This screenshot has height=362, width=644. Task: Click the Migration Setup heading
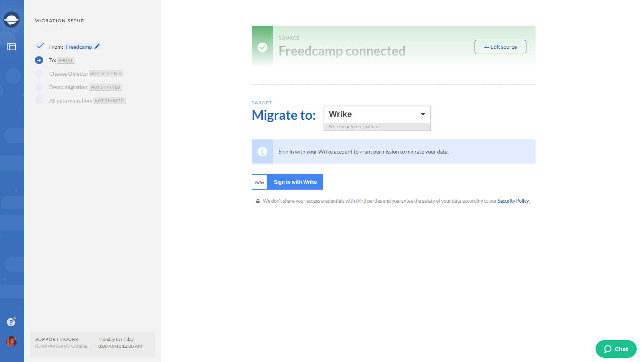[59, 21]
